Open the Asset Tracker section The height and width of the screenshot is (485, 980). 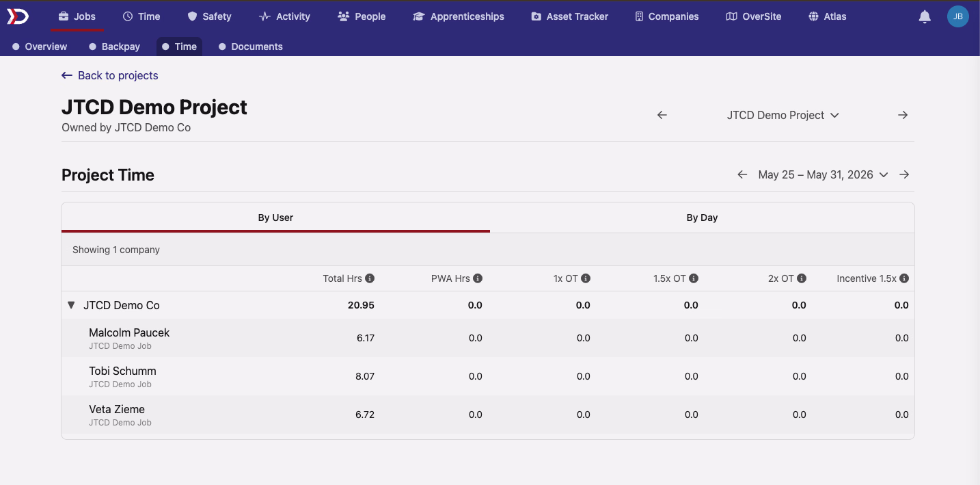[569, 16]
